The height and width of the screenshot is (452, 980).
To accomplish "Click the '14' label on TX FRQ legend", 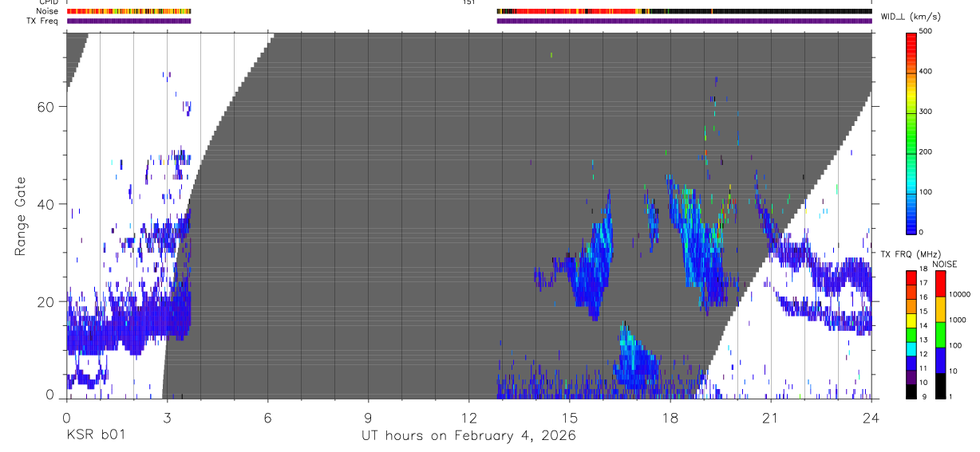I will [x=924, y=325].
